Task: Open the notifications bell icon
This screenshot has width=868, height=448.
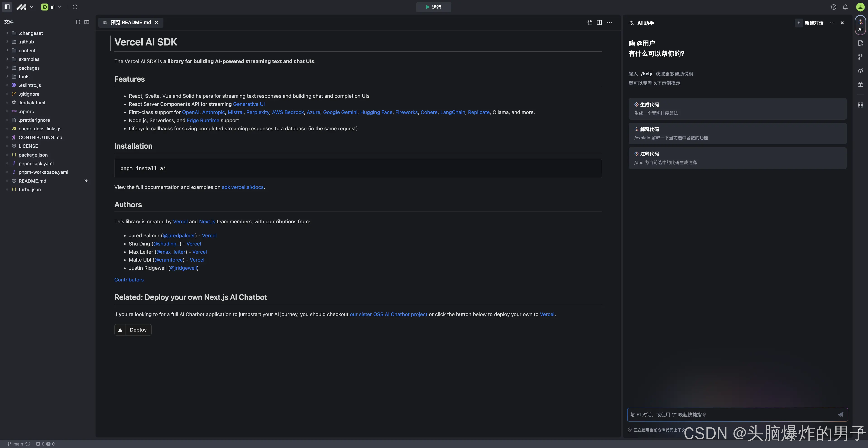Action: click(845, 7)
